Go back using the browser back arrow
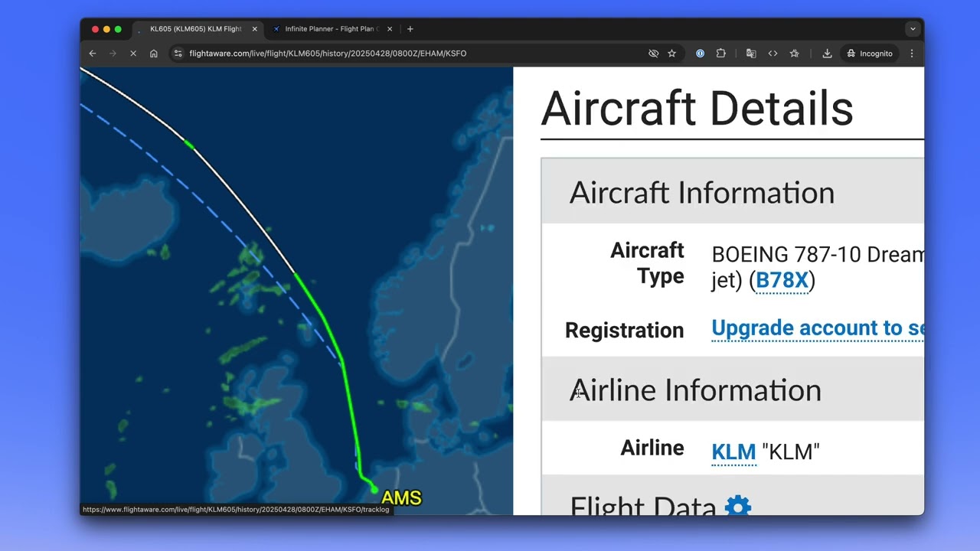 click(x=93, y=54)
